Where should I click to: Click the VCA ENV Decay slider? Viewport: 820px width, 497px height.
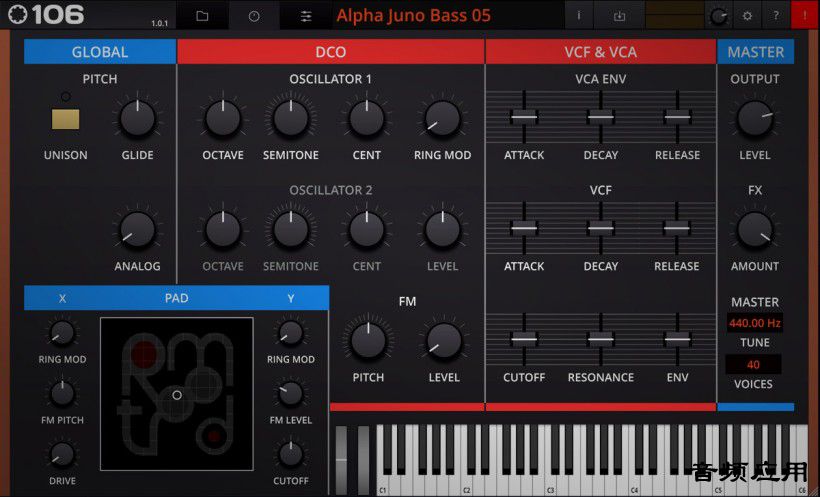point(600,117)
